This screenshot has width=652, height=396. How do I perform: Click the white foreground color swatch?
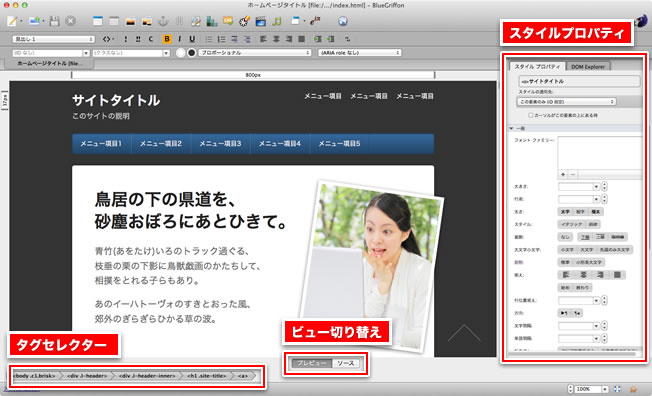180,53
